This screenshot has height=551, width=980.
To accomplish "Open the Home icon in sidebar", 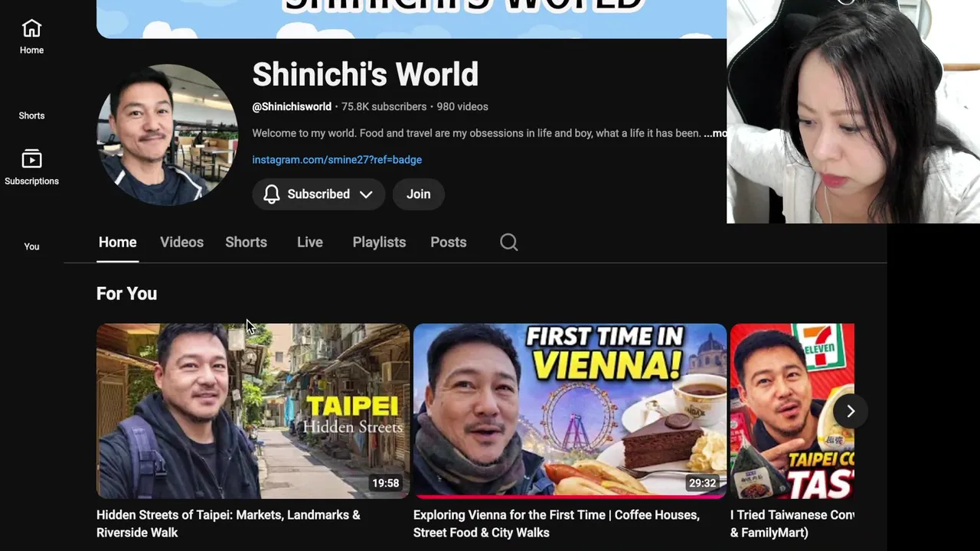I will click(31, 28).
